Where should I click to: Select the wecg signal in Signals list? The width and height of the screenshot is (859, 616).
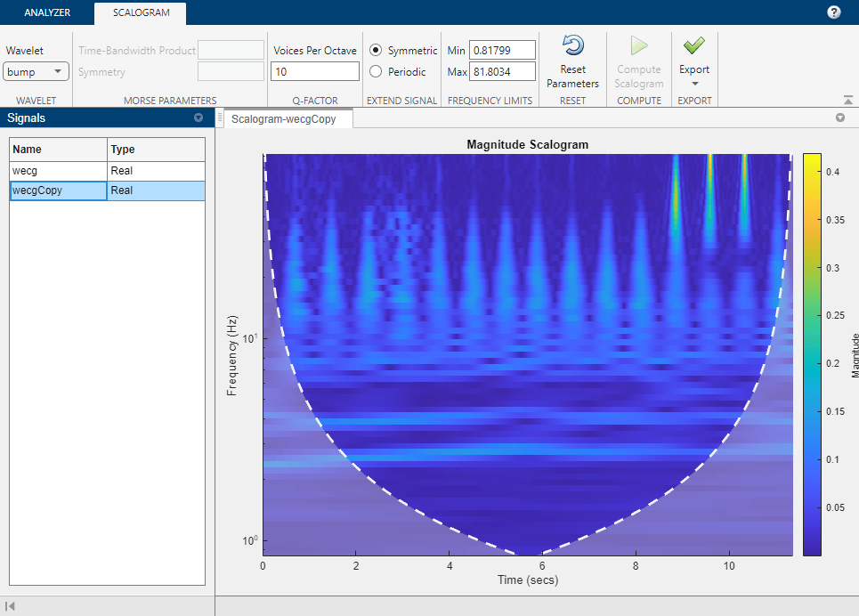click(x=57, y=170)
